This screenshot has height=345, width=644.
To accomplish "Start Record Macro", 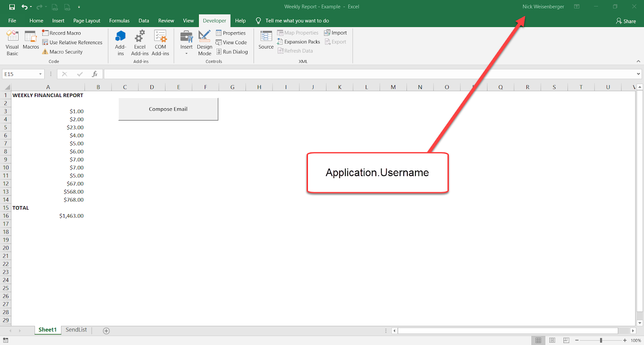I will (62, 33).
